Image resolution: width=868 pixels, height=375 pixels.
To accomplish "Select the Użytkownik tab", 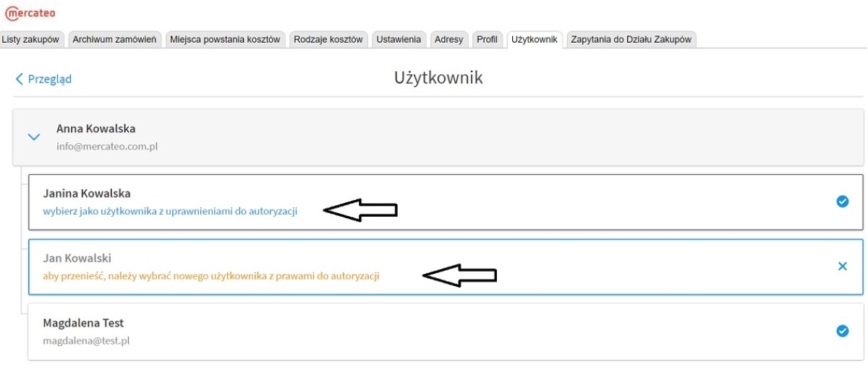I will point(534,40).
